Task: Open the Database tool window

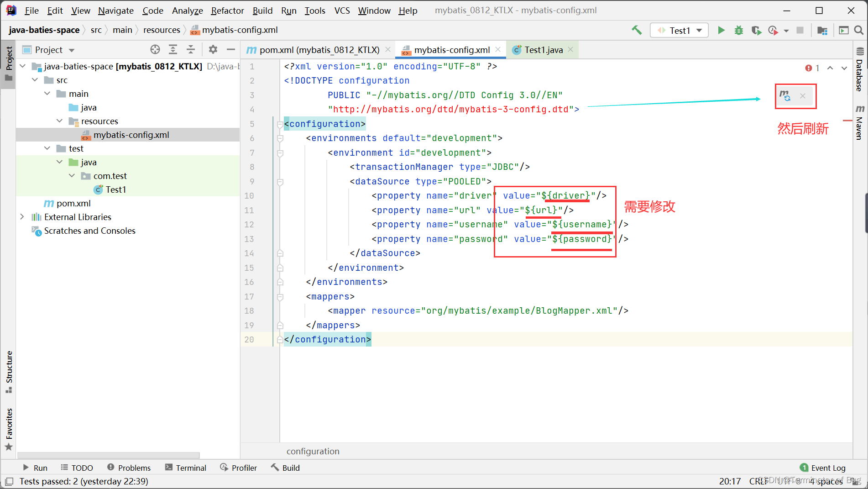Action: (860, 69)
